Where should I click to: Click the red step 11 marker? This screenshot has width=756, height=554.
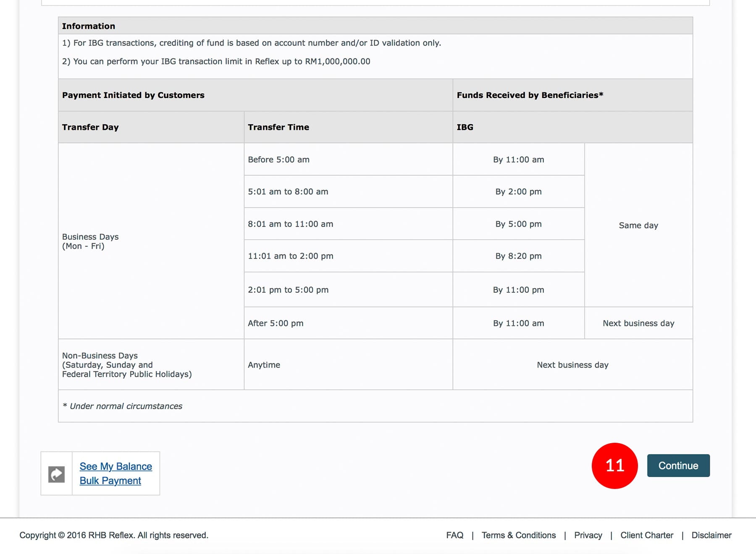[x=614, y=465]
